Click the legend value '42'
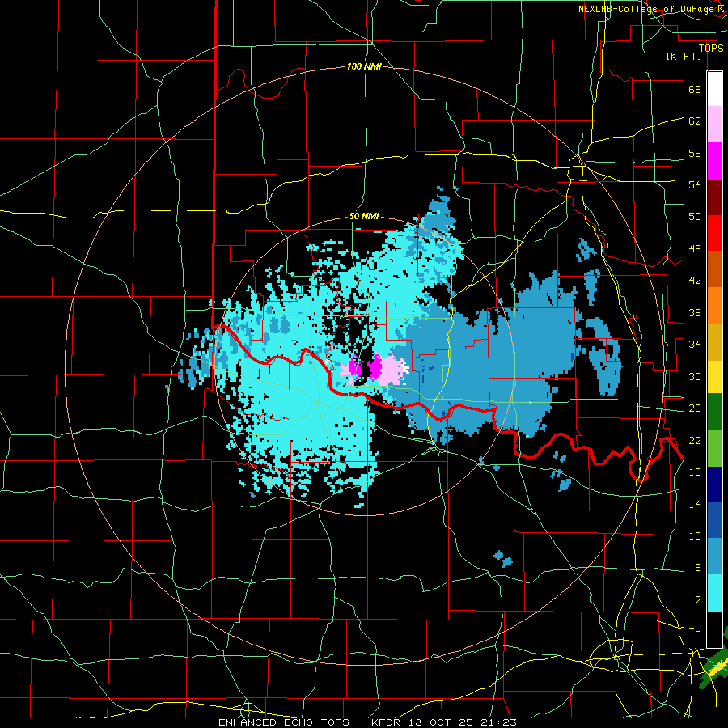This screenshot has height=728, width=728. click(695, 281)
